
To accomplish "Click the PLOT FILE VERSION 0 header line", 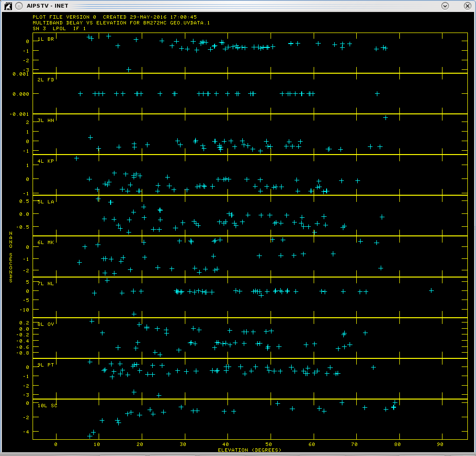I will click(x=115, y=17).
